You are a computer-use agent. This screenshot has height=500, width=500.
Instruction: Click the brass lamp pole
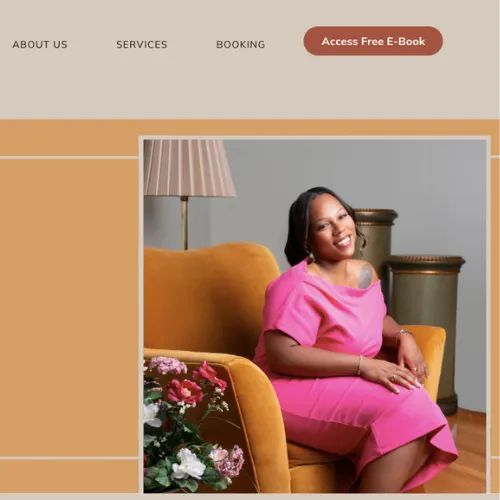pos(184,223)
